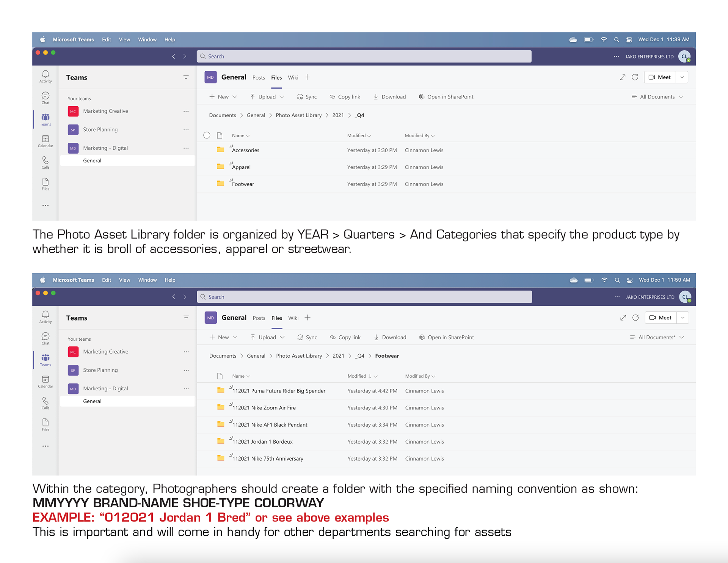The image size is (728, 563).
Task: Select the General channel in lower screenshot
Action: [127, 401]
